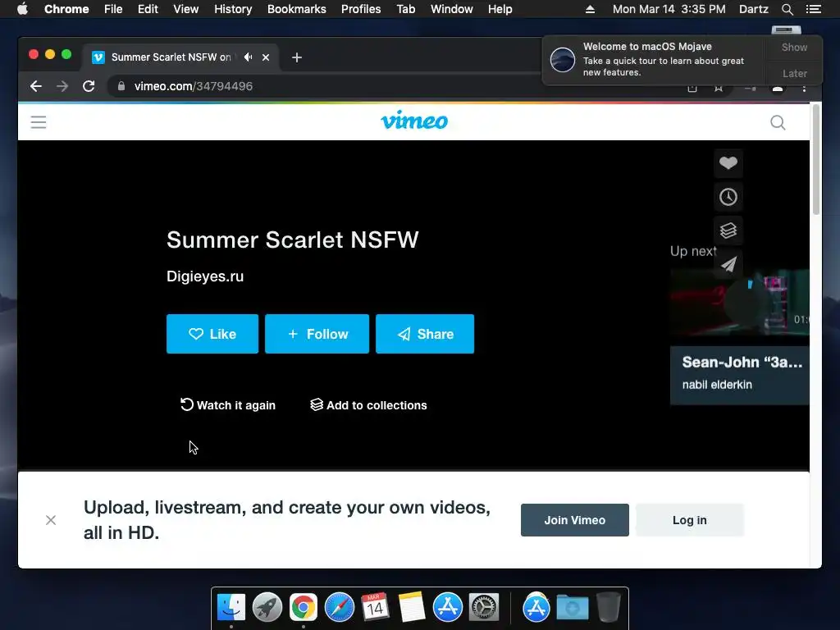
Task: Open Sean-John Up next video title
Action: coord(742,362)
